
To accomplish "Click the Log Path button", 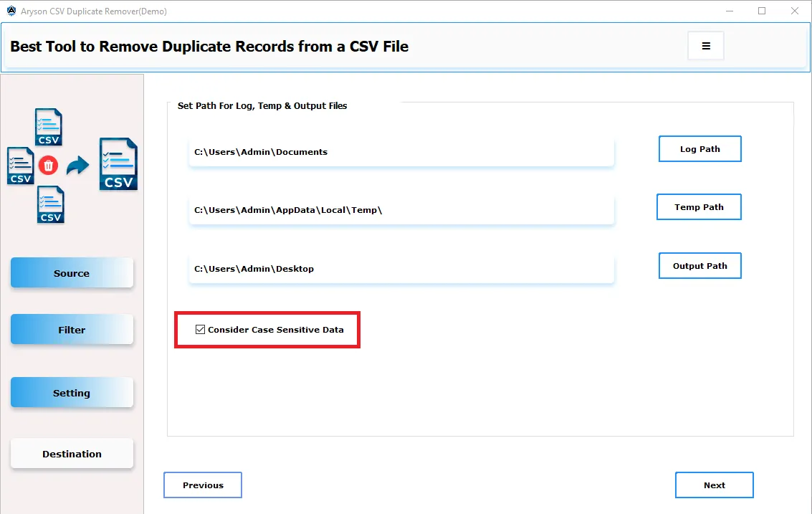I will [x=700, y=149].
